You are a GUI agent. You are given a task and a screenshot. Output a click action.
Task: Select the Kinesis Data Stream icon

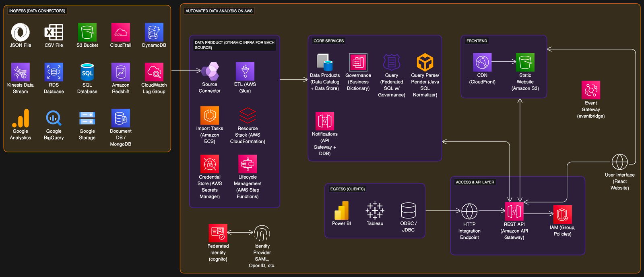(x=21, y=72)
